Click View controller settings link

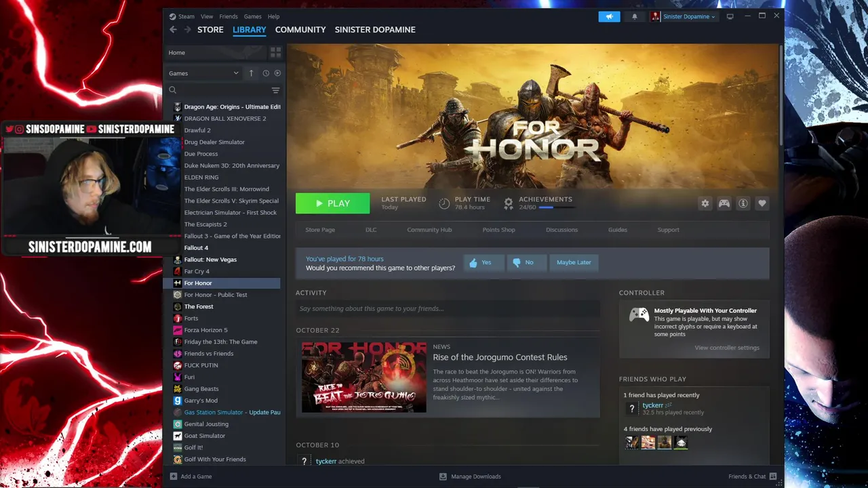(727, 348)
